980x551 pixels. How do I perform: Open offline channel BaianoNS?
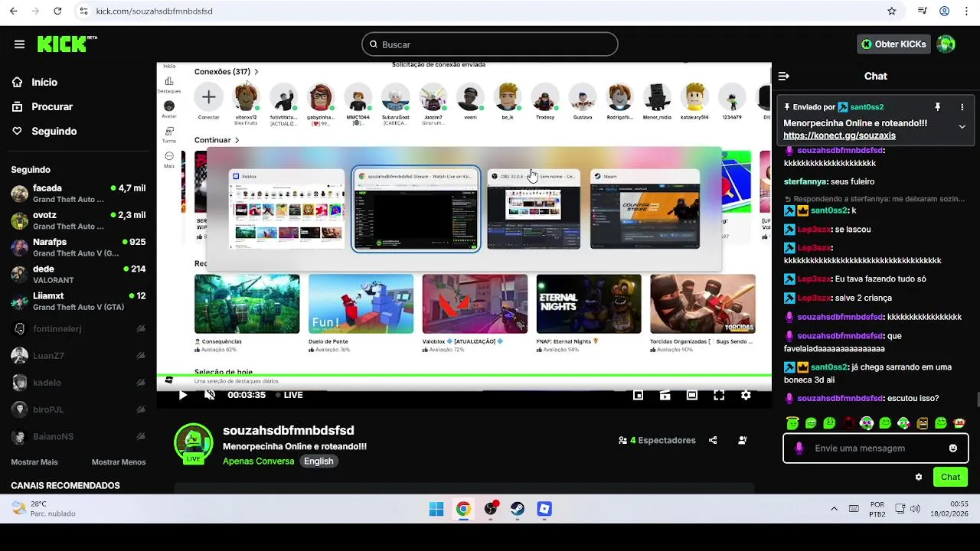78,436
